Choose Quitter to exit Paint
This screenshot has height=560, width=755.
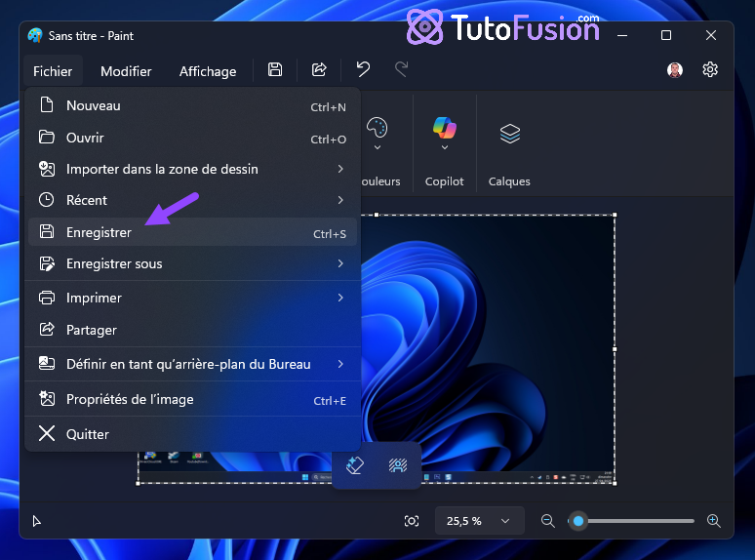tap(192, 434)
